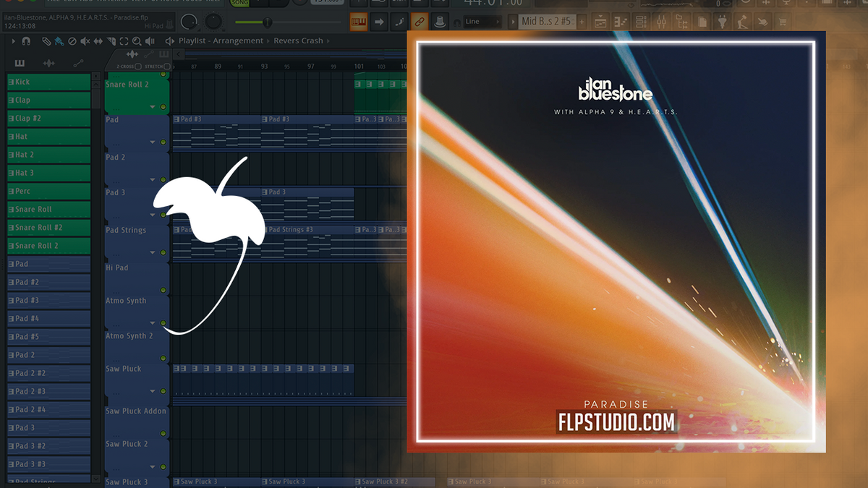Select the Paint brush tool in playlist toolbar

[58, 41]
